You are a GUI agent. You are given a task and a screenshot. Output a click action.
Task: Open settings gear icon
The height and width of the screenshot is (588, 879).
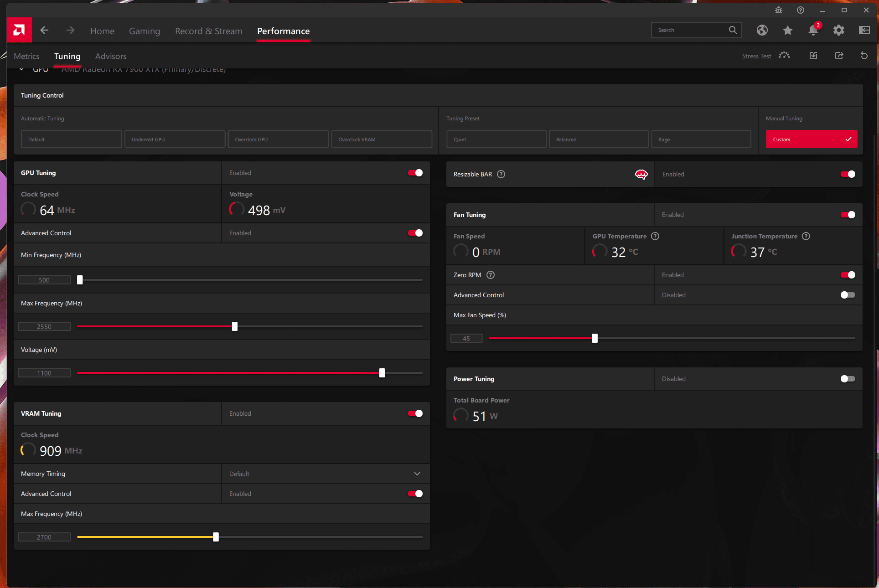pyautogui.click(x=839, y=30)
